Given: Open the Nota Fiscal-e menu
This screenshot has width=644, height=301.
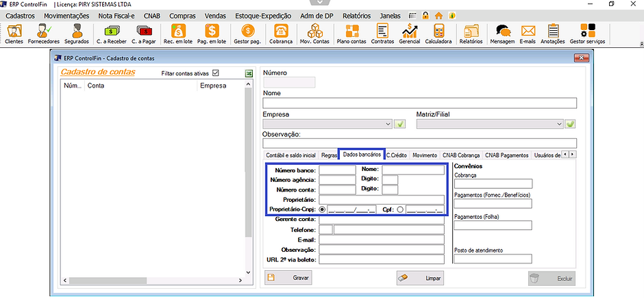Looking at the screenshot, I should point(116,16).
